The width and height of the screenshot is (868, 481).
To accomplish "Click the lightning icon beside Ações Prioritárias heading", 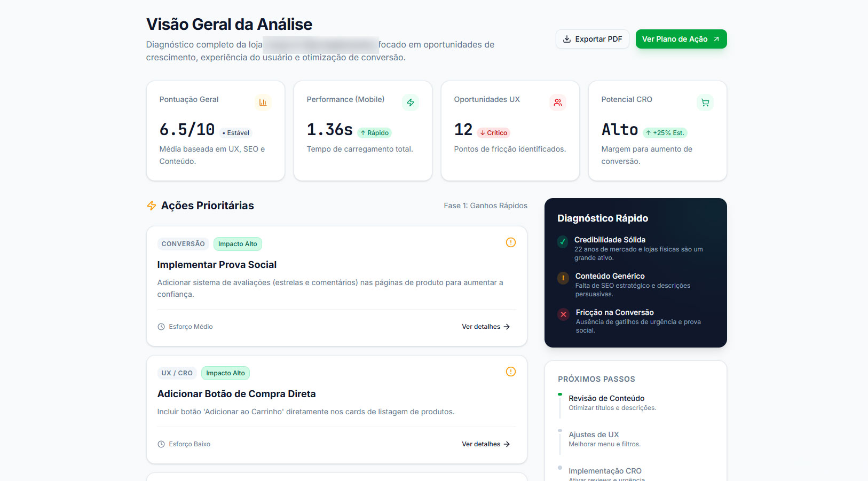I will click(151, 205).
